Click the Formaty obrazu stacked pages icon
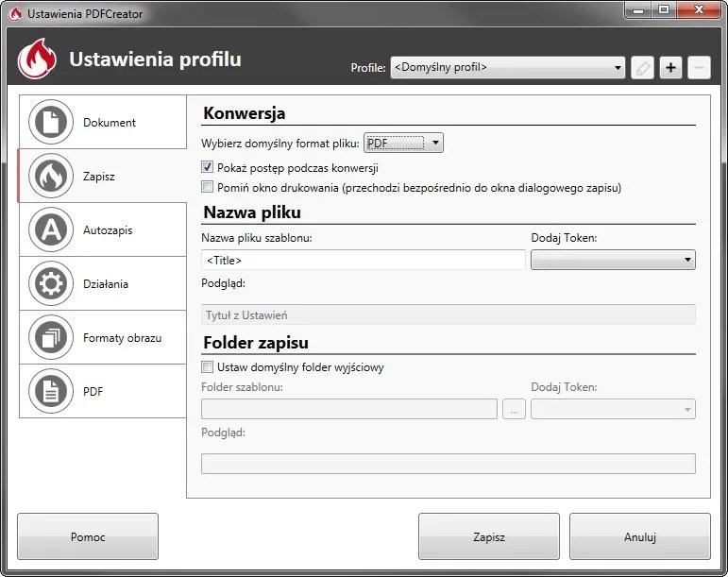This screenshot has width=728, height=577. 51,337
